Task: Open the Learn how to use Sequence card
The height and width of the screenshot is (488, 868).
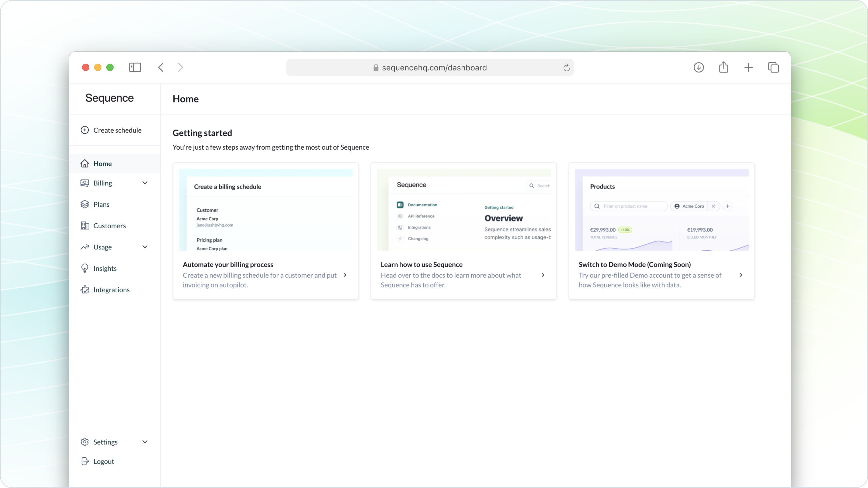Action: click(464, 274)
